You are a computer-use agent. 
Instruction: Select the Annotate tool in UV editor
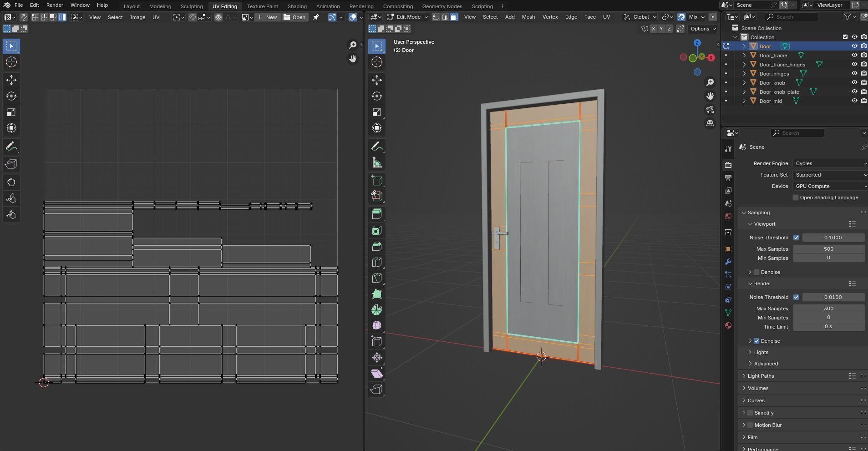click(11, 147)
